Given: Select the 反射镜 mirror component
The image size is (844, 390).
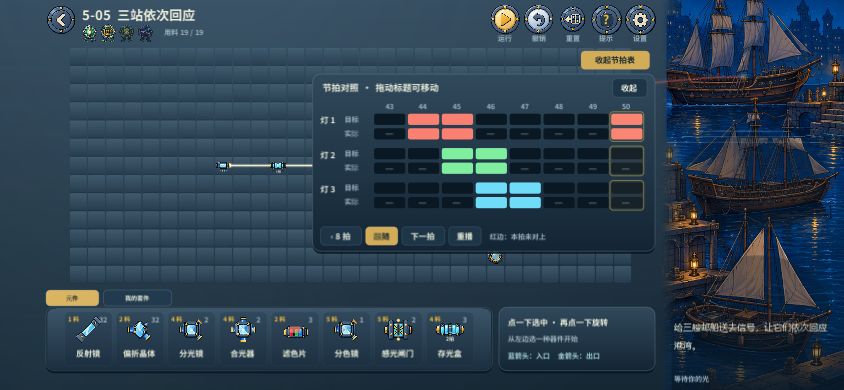Looking at the screenshot, I should 88,338.
